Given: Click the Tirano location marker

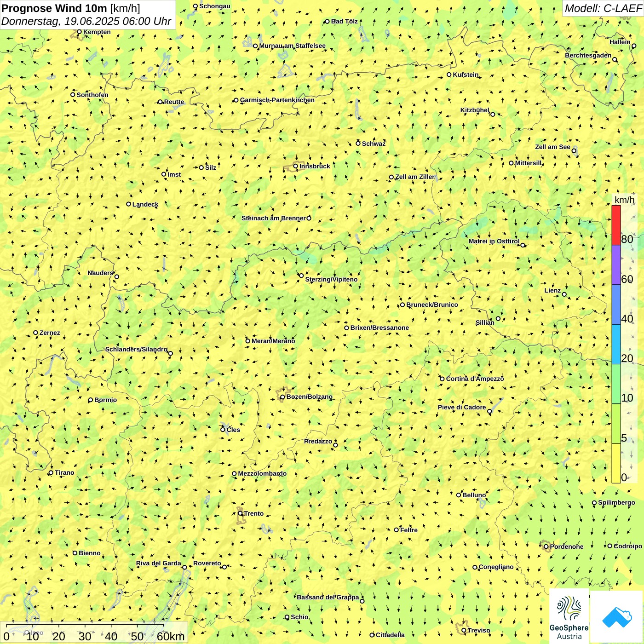Looking at the screenshot, I should coord(51,473).
